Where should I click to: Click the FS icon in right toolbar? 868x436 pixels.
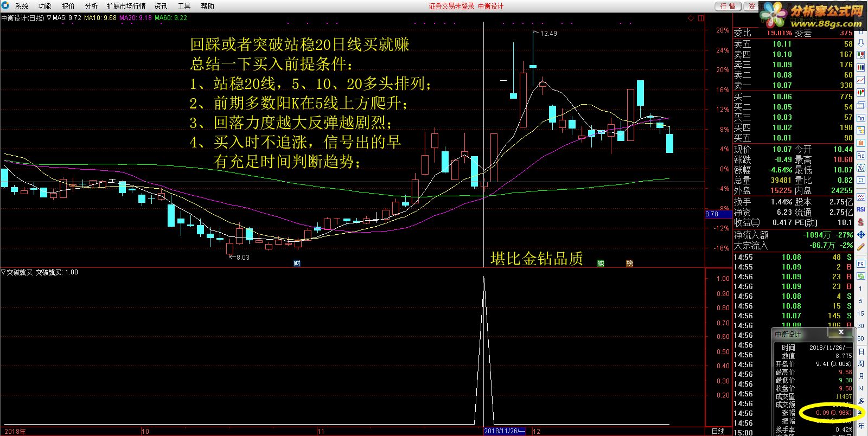pyautogui.click(x=861, y=264)
